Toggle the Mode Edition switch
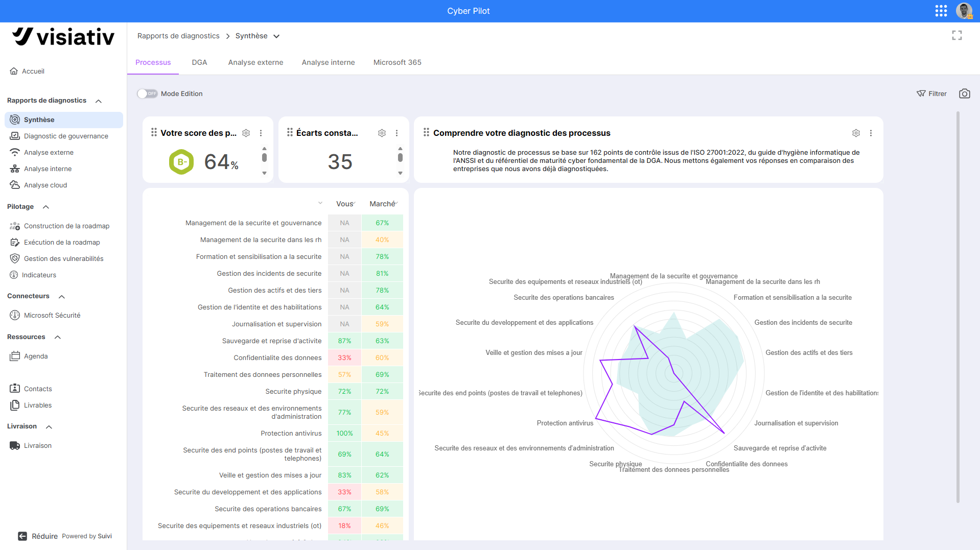Screen dimensions: 980x550 (147, 93)
